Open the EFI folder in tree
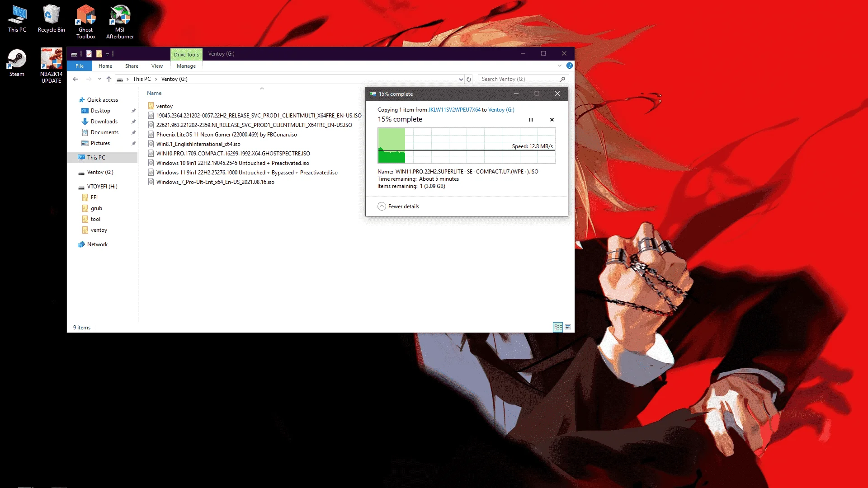Image resolution: width=868 pixels, height=488 pixels. tap(94, 197)
